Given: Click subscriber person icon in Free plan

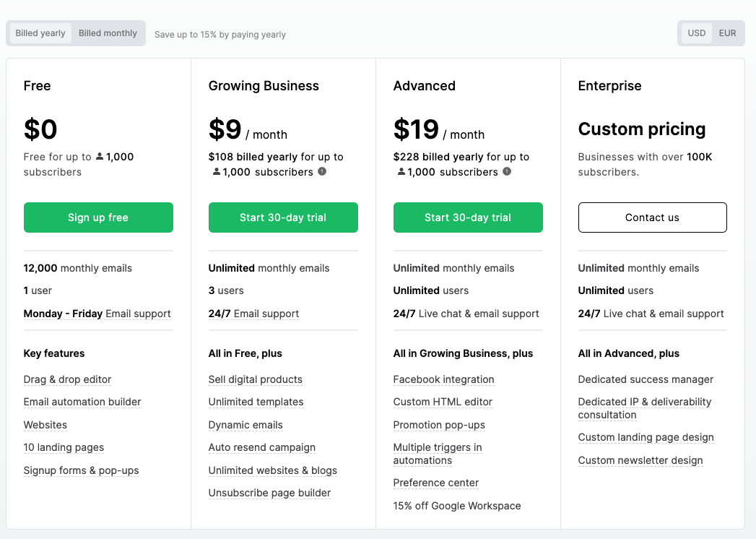Looking at the screenshot, I should click(100, 157).
